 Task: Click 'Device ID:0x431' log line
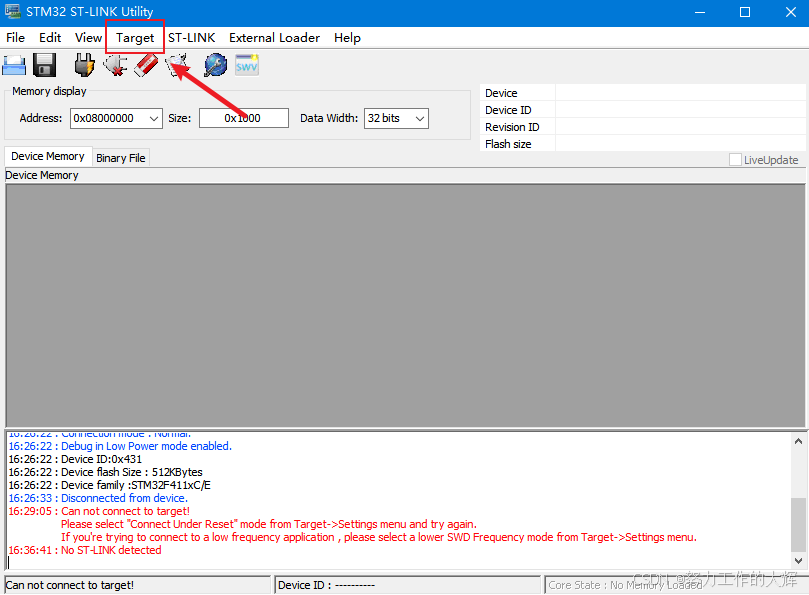tap(75, 459)
